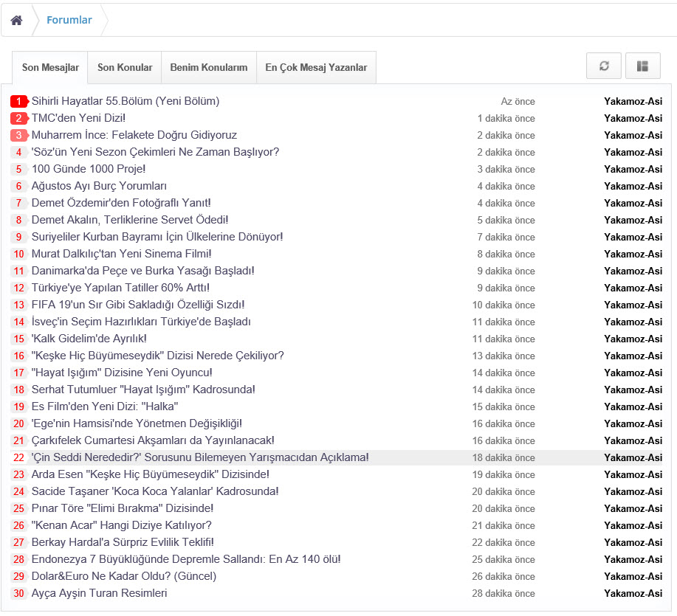Click Yakamoz-Asi username in the first row
This screenshot has width=677, height=616.
tap(633, 101)
